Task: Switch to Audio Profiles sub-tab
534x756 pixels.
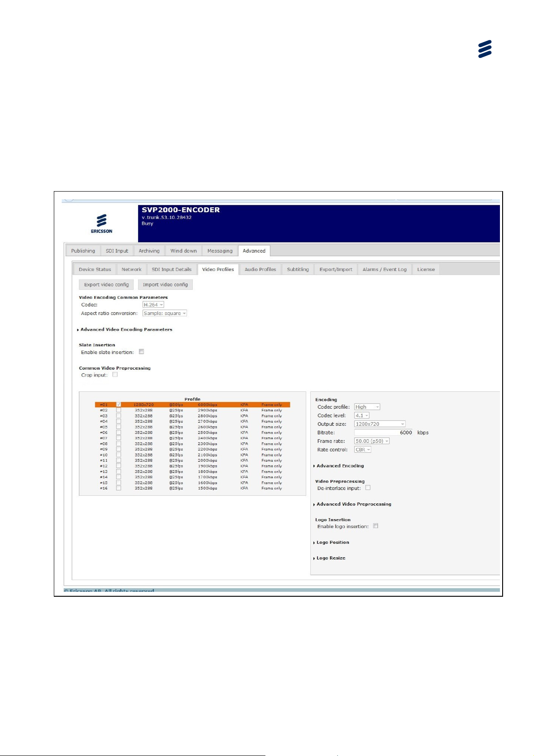Action: (260, 269)
